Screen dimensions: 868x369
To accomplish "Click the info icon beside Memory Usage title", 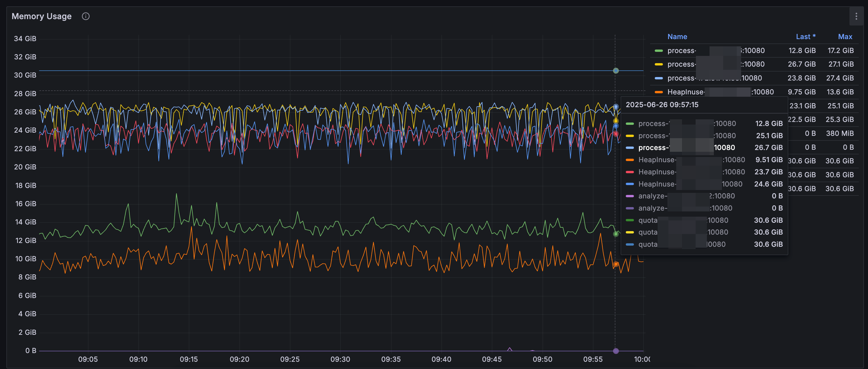I will point(85,16).
